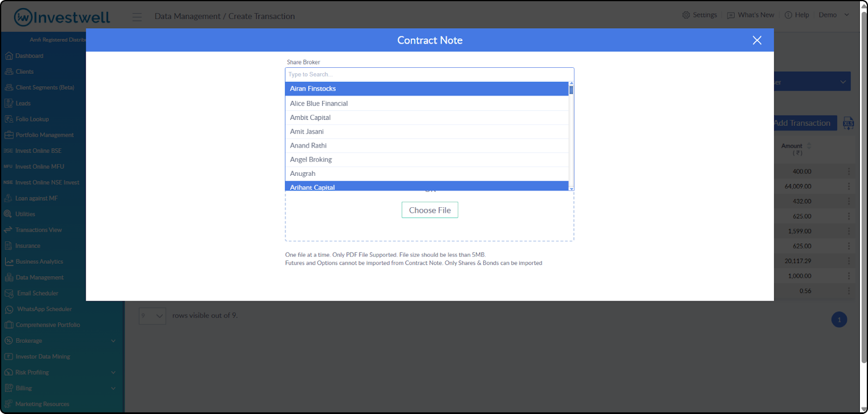Click the broker list scrollbar down arrow
The width and height of the screenshot is (868, 414).
pyautogui.click(x=571, y=188)
